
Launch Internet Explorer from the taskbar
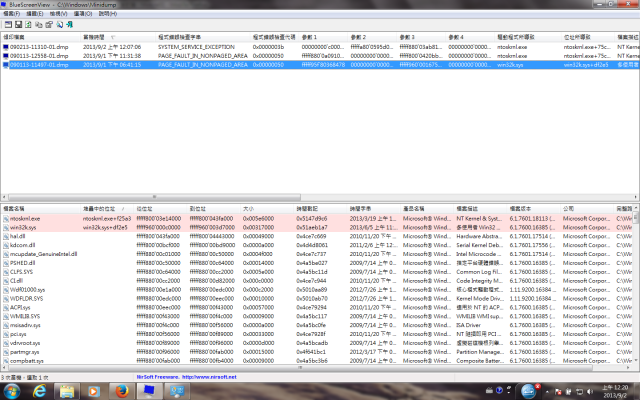tap(40, 391)
